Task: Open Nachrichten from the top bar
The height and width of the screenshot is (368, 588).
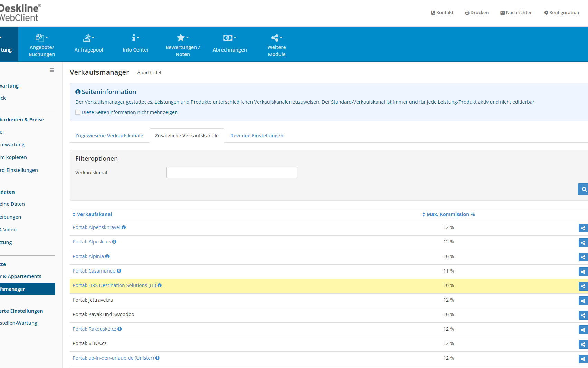Action: 516,12
